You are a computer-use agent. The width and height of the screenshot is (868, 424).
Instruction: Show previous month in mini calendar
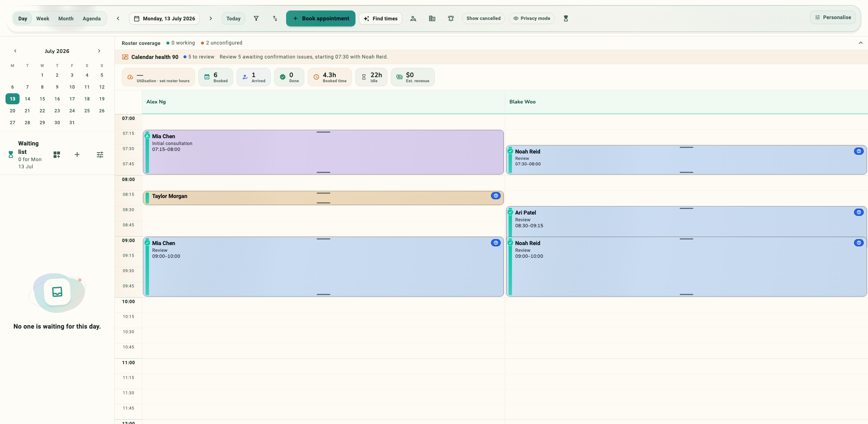point(15,51)
